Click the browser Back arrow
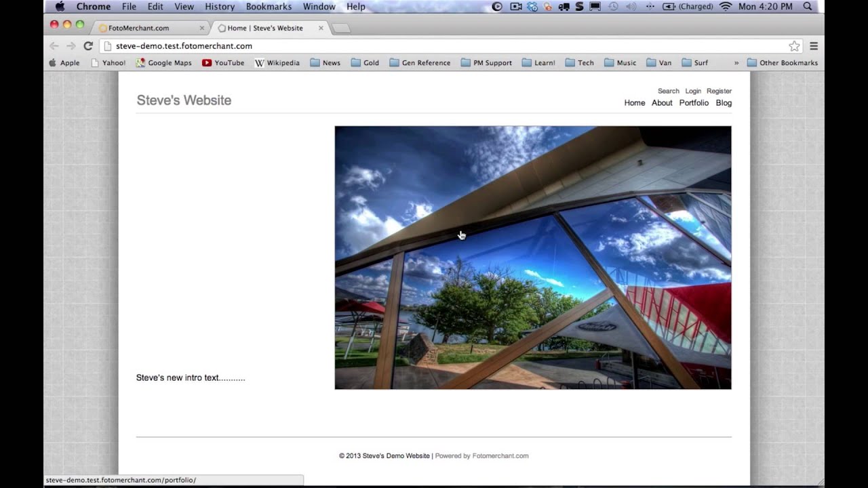This screenshot has width=868, height=488. 54,46
